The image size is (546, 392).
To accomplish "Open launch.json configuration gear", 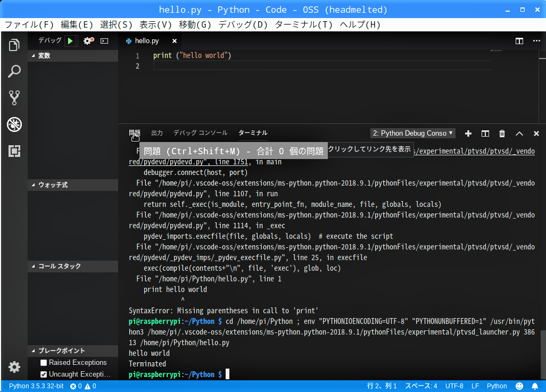I will tap(88, 41).
